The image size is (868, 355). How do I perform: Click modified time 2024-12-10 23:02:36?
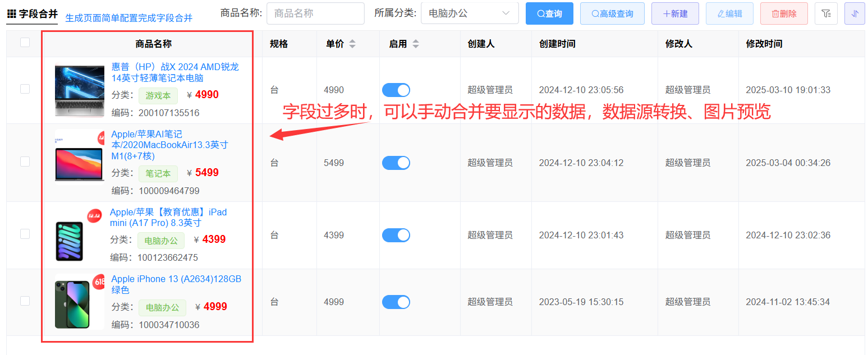[x=788, y=235]
